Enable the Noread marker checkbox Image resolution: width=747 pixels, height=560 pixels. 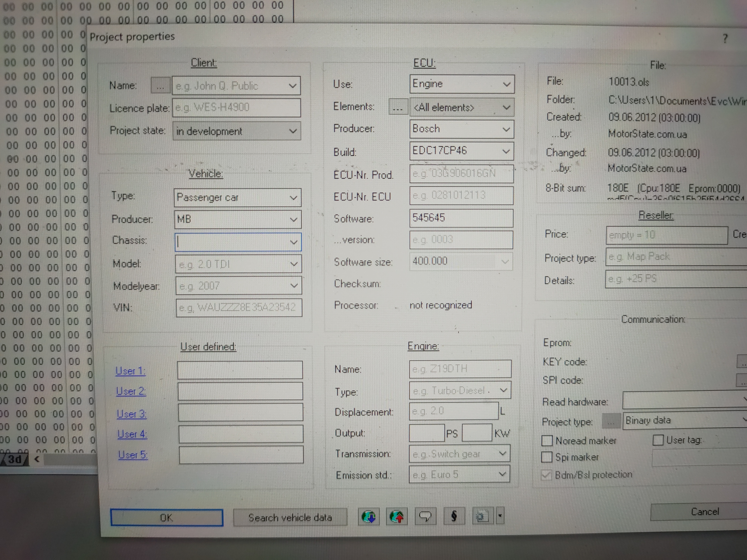[547, 441]
